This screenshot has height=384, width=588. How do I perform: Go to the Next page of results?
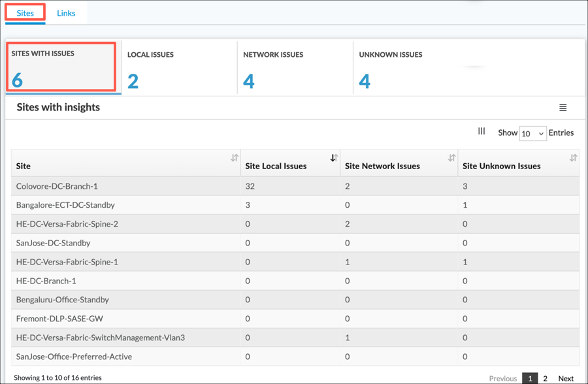(566, 378)
